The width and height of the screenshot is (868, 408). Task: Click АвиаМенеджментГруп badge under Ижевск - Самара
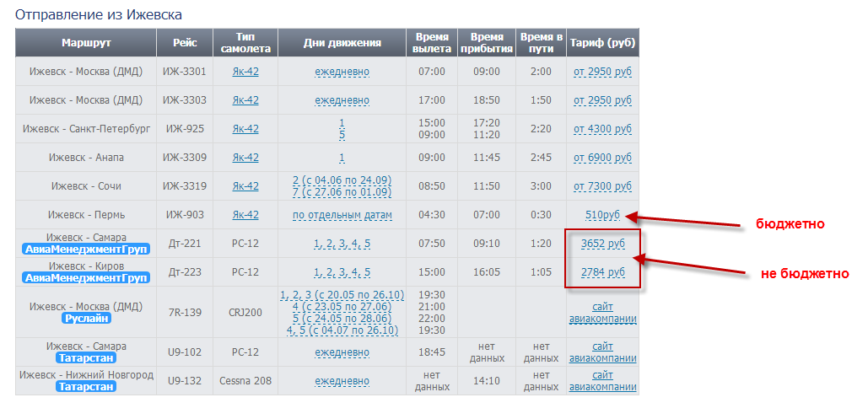[x=86, y=250]
